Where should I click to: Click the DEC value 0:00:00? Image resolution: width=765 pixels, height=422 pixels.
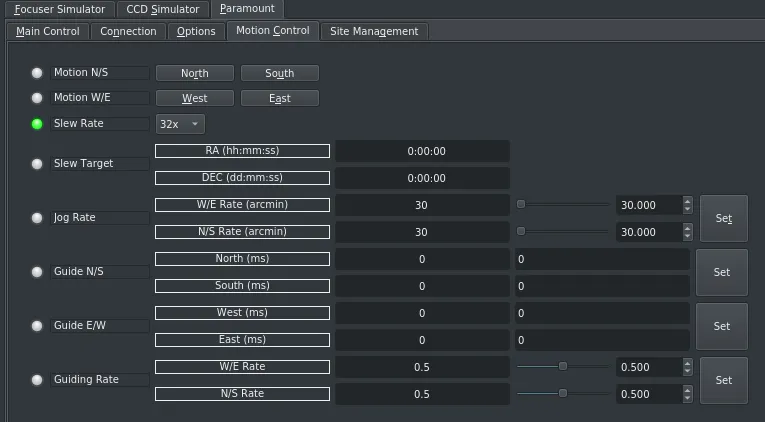tap(423, 178)
